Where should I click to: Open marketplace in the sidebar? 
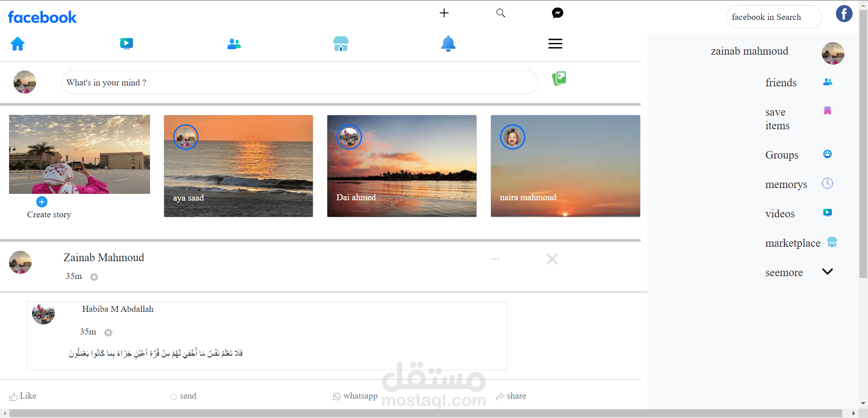tap(793, 243)
